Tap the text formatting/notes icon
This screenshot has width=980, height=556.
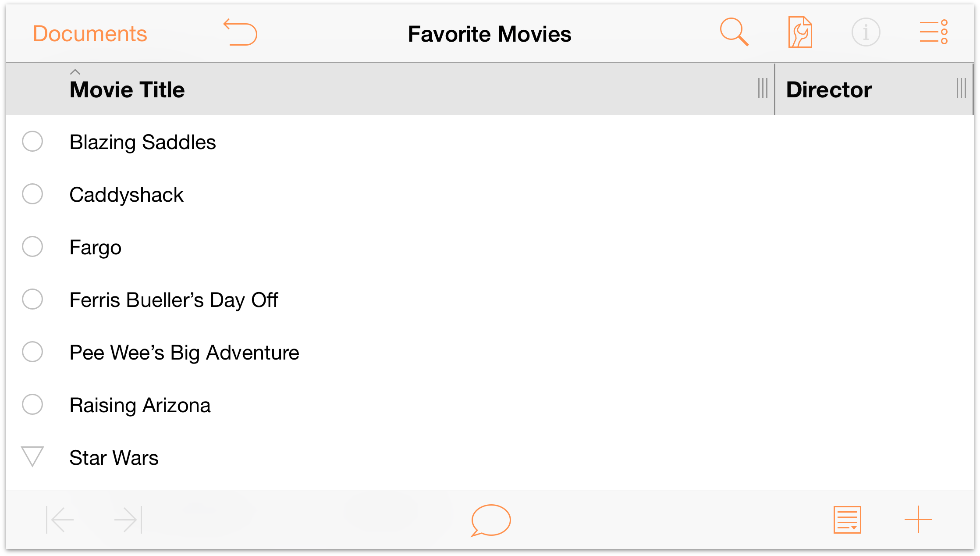(847, 520)
